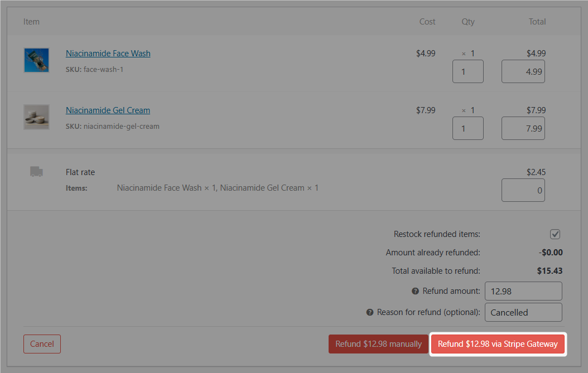Click the Flat rate shipping refund field
Viewport: 588px width, 373px height.
523,190
